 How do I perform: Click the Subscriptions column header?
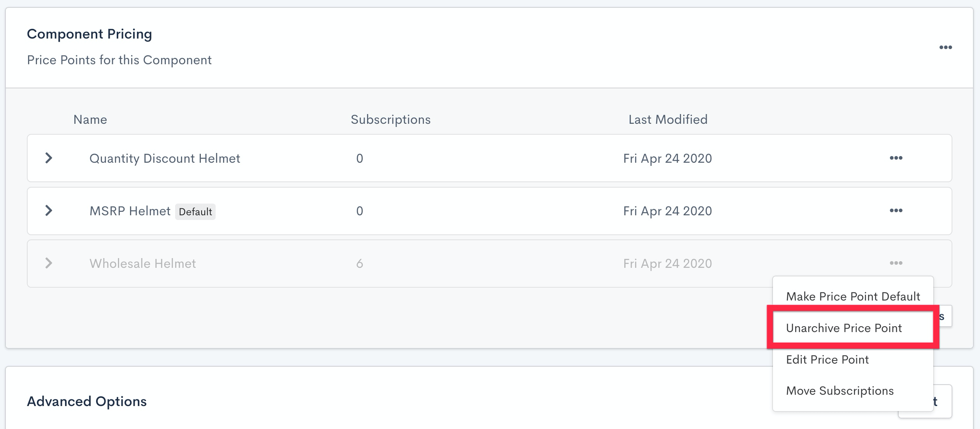(x=390, y=120)
